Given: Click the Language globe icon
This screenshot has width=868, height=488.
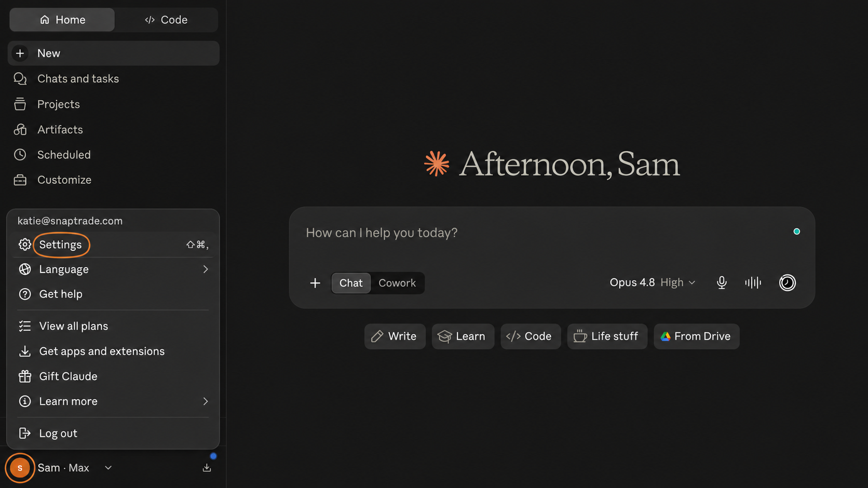Looking at the screenshot, I should click(x=24, y=269).
